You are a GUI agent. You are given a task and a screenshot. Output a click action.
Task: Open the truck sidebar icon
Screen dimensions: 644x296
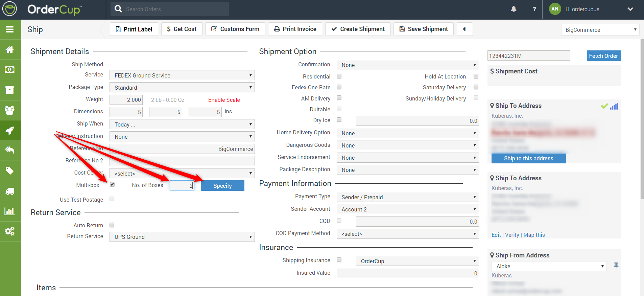pyautogui.click(x=10, y=191)
